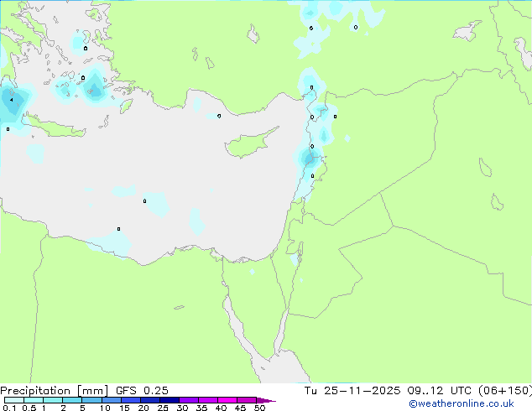This screenshot has width=532, height=411.
Task: Pick the legend swatch between 5 and 10
Action: (x=91, y=400)
